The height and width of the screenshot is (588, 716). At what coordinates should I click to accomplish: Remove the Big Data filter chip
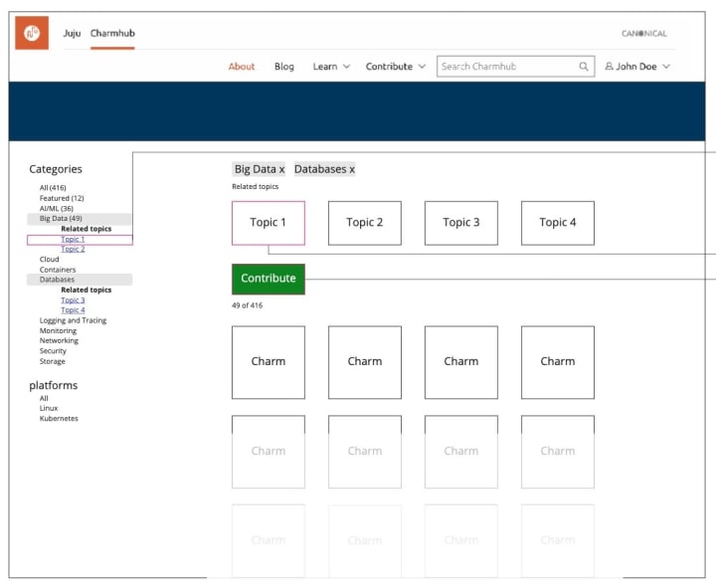pos(281,169)
